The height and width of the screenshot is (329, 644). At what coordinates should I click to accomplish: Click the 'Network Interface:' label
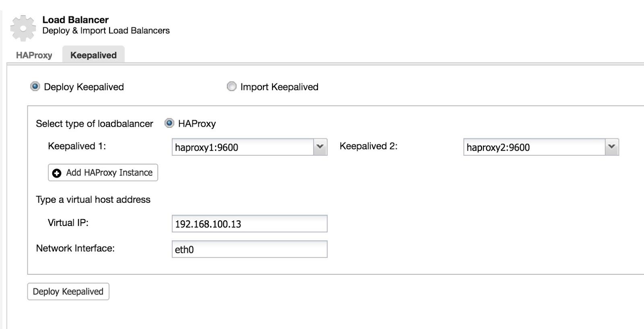click(x=75, y=248)
